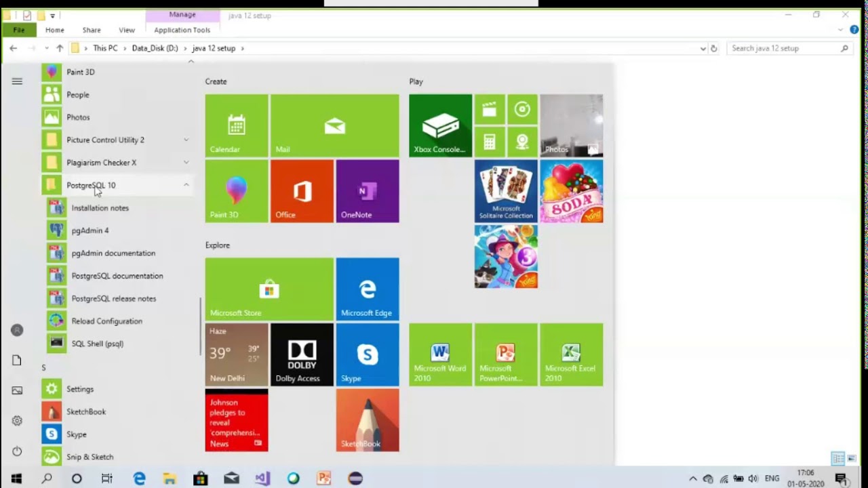This screenshot has height=488, width=868.
Task: Open Bubble Witch 3 Saga tile
Action: 506,257
